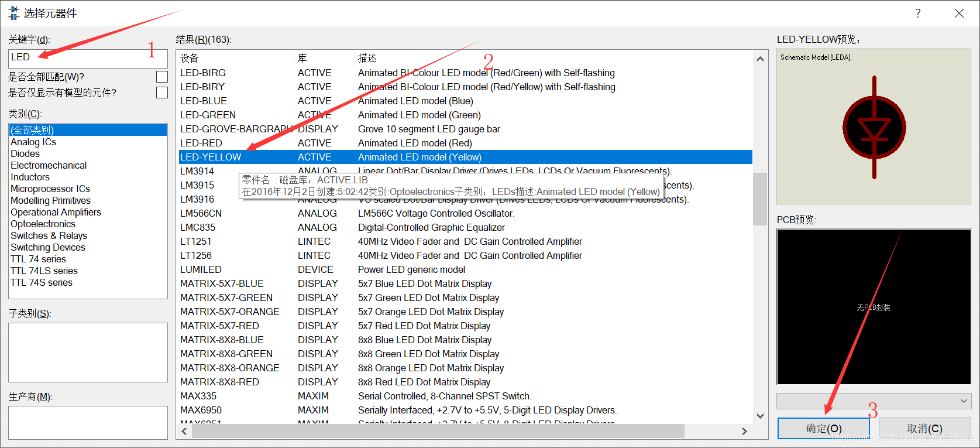The height and width of the screenshot is (448, 980).
Task: Sort results by library column header
Action: [324, 58]
